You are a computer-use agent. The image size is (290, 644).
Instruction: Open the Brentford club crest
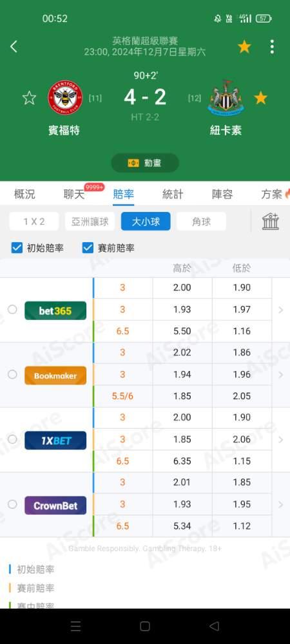[65, 97]
